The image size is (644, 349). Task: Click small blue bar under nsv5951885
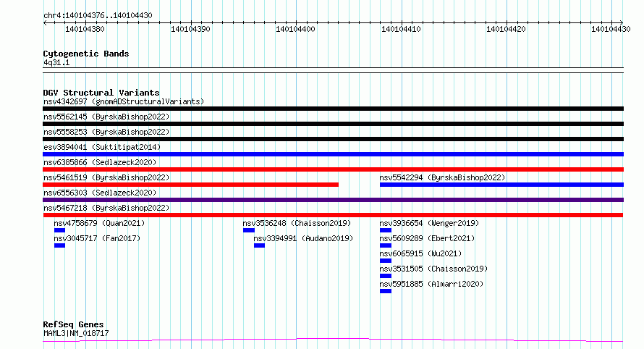(x=386, y=291)
